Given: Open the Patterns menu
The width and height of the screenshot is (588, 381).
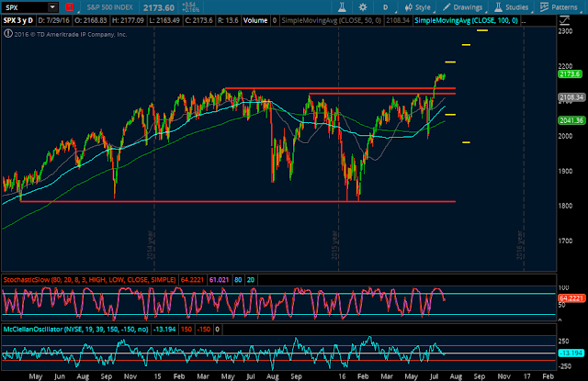Looking at the screenshot, I should click(559, 7).
